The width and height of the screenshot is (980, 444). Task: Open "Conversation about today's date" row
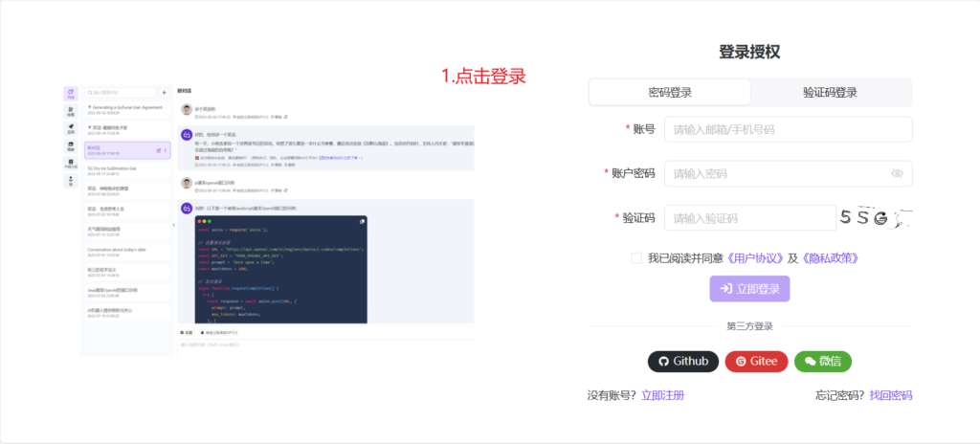[x=127, y=252]
